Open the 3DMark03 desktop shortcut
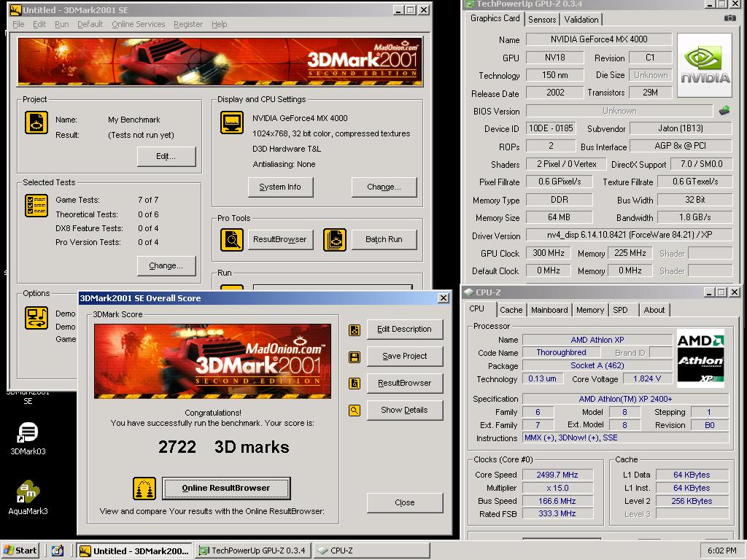The height and width of the screenshot is (560, 747). click(x=28, y=438)
